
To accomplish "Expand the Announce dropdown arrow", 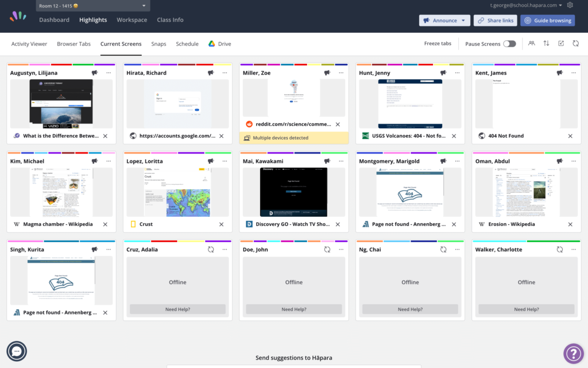I will [463, 20].
